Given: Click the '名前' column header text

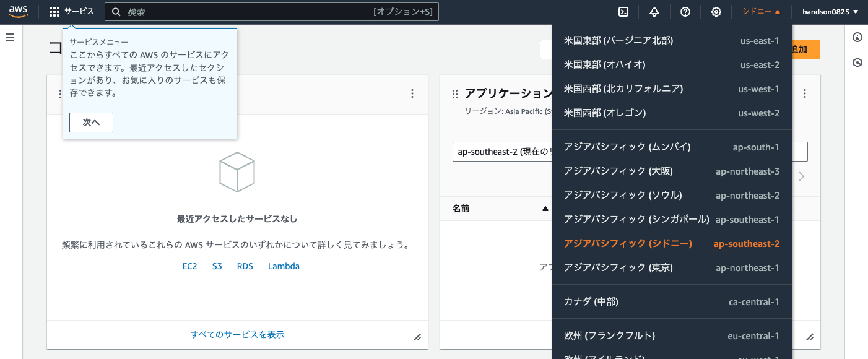Looking at the screenshot, I should pyautogui.click(x=461, y=209).
